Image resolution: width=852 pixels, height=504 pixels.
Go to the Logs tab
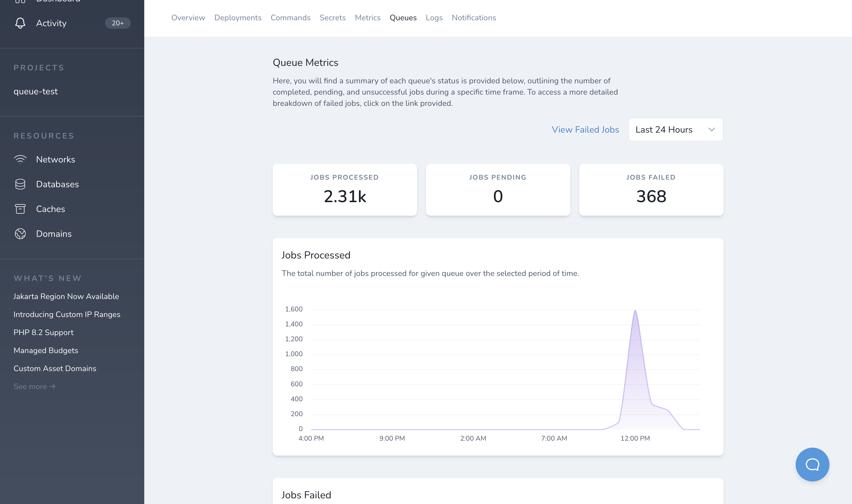[x=434, y=18]
